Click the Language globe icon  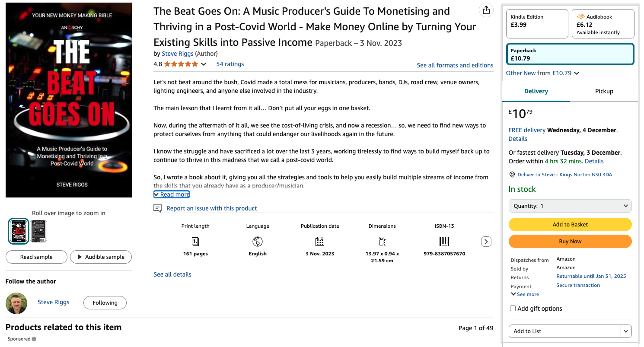point(258,241)
